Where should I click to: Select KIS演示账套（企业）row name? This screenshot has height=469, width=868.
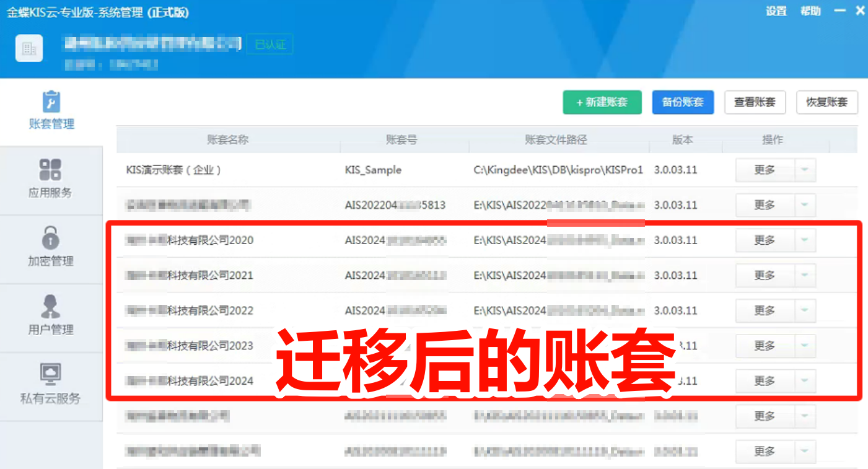tap(174, 170)
